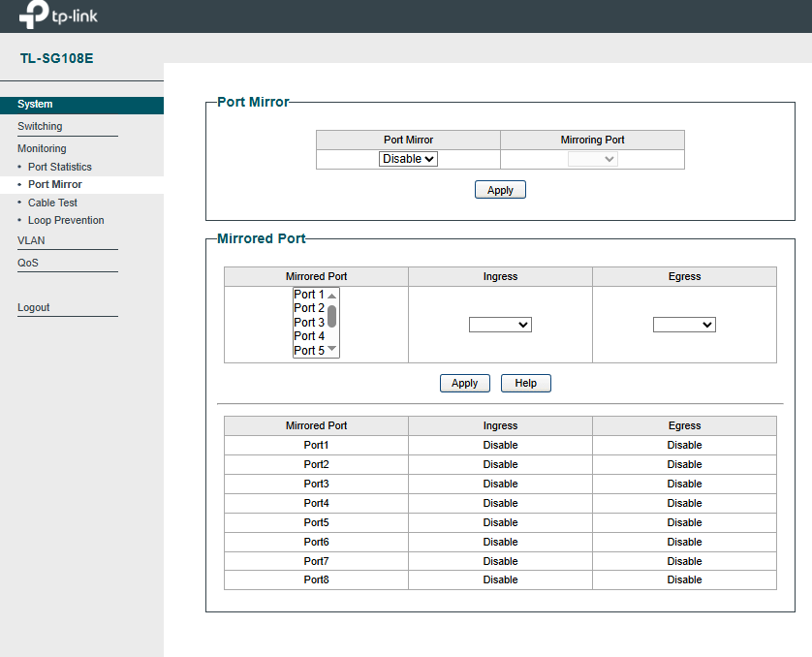Open the Monitoring menu section
Viewport: 812px width, 657px height.
click(42, 148)
